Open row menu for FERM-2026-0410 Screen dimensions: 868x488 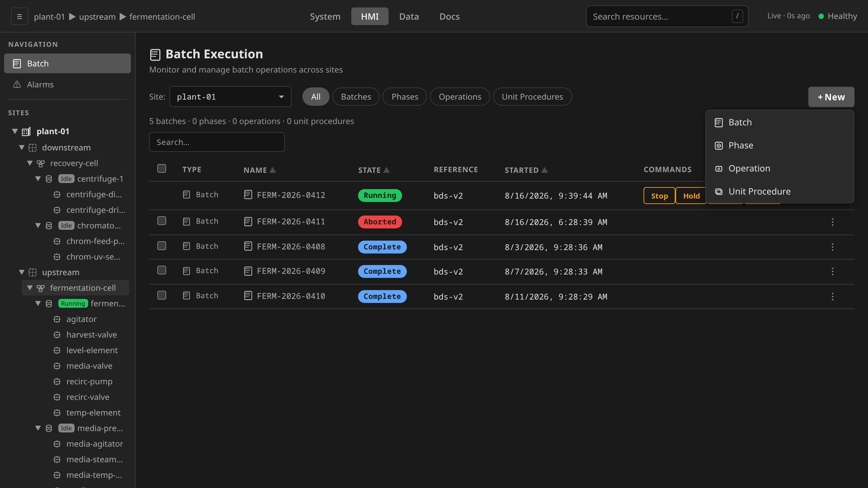tap(832, 297)
